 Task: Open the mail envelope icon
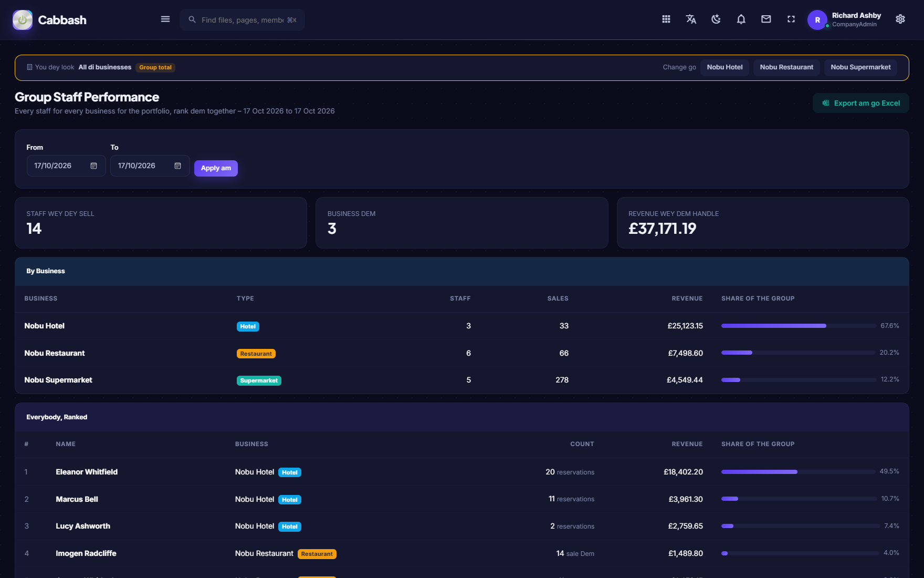coord(766,19)
